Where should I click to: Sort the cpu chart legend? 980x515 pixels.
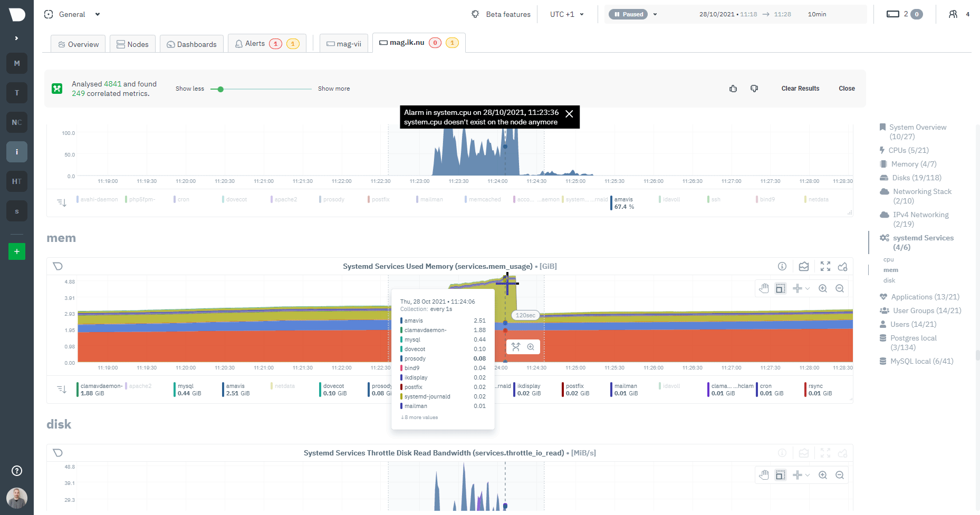pyautogui.click(x=62, y=202)
